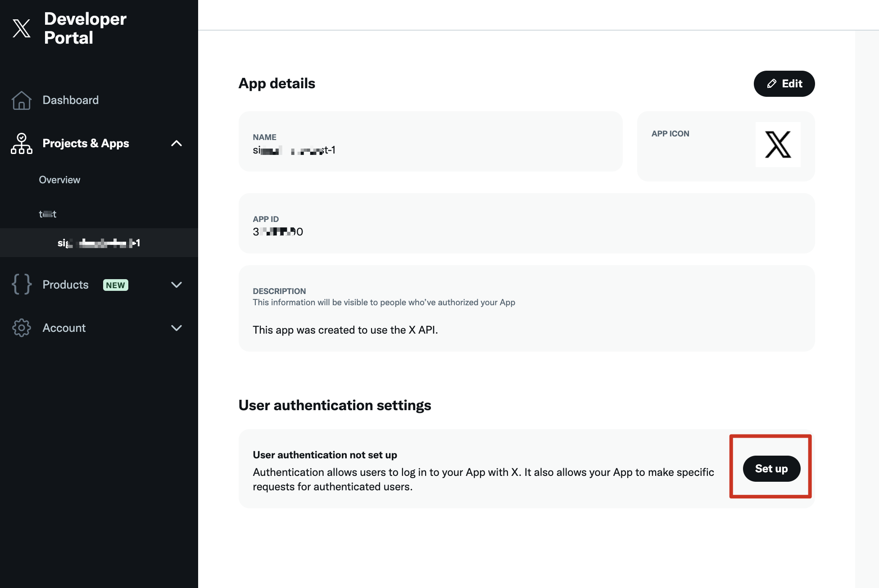Go to Overview under Projects & Apps

(x=59, y=180)
